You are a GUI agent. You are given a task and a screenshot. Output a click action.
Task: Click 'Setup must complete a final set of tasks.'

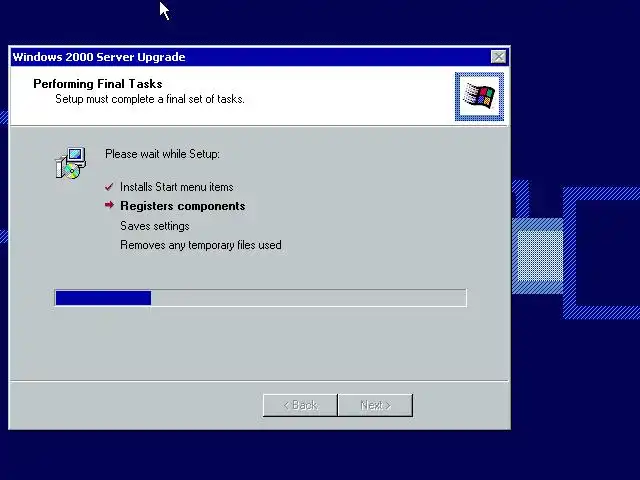tap(150, 99)
